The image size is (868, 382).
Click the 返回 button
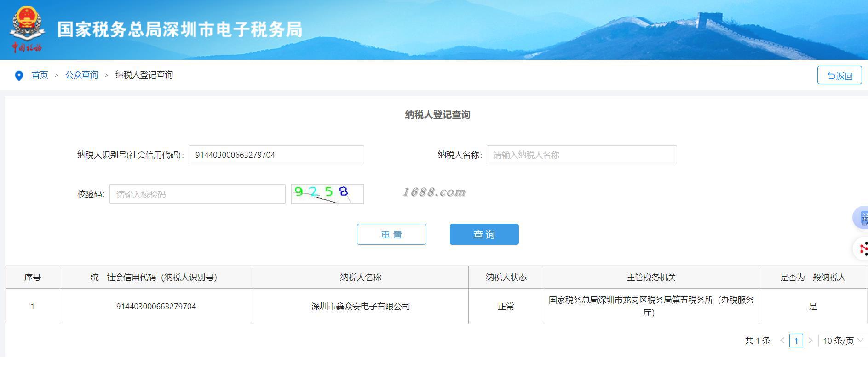click(839, 75)
